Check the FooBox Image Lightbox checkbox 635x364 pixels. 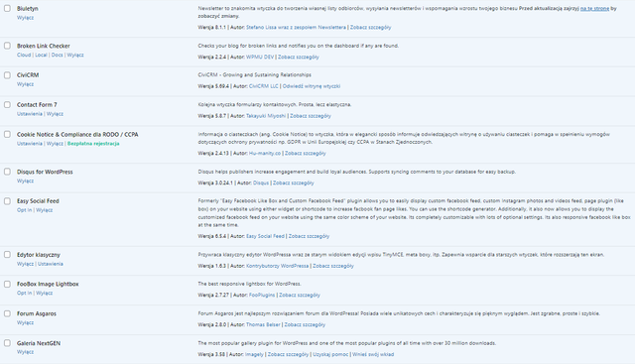click(x=7, y=285)
